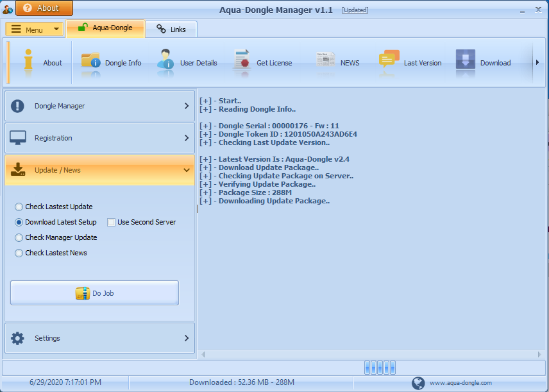This screenshot has height=392, width=549.
Task: Click Downloaded : 52.36 MB status text
Action: [x=242, y=382]
